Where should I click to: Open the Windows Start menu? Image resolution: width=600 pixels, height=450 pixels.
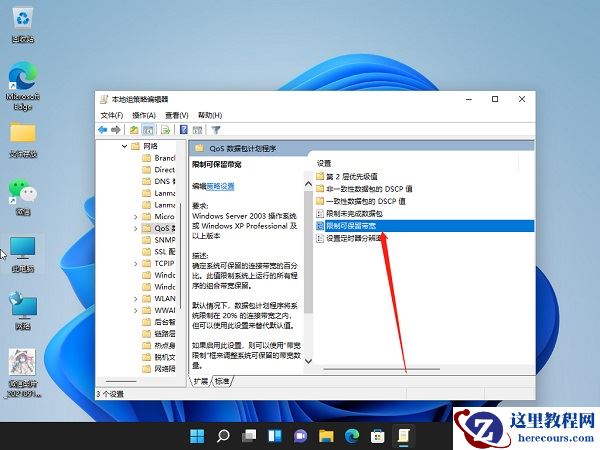click(x=197, y=435)
